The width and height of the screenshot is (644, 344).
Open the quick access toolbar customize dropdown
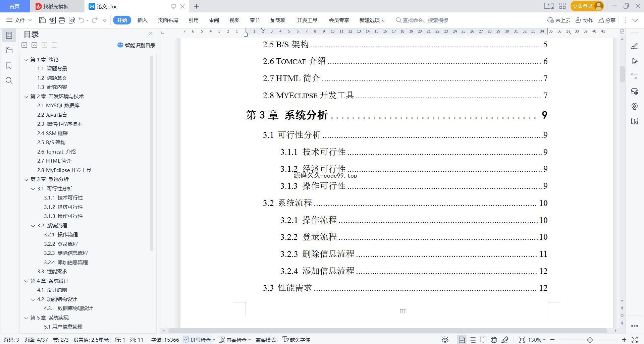tap(105, 20)
